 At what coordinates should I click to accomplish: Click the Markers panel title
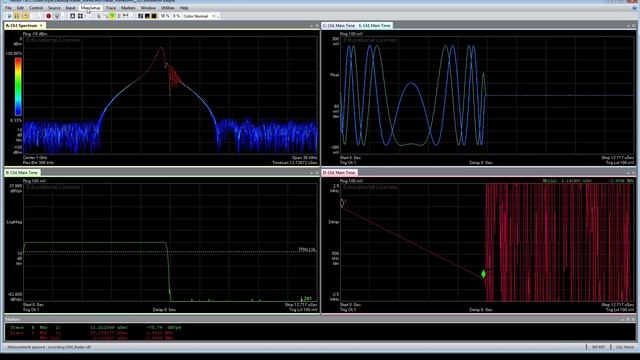point(12,319)
